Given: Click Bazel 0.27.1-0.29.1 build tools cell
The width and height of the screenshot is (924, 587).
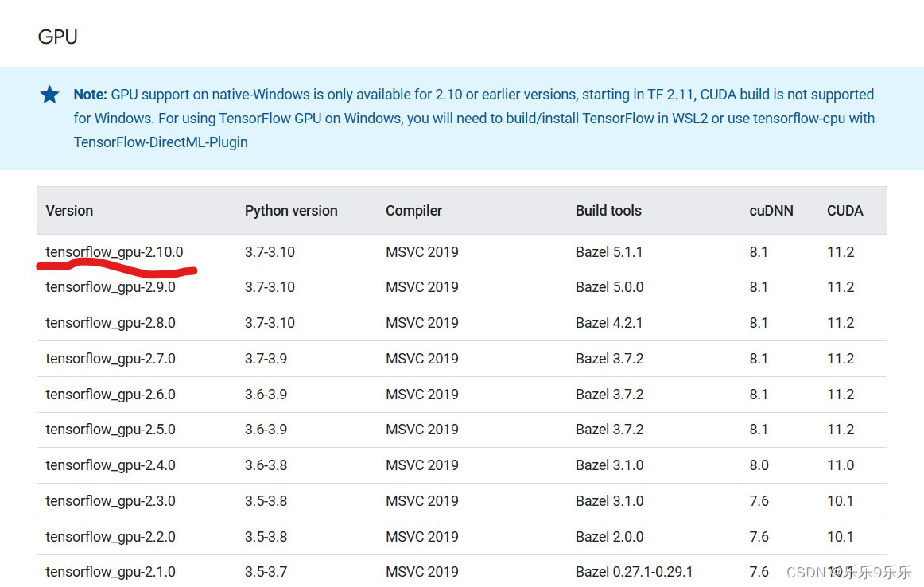Looking at the screenshot, I should 634,572.
